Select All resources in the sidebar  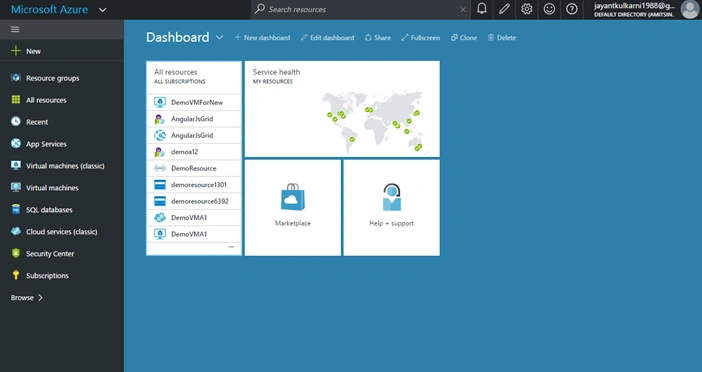(x=62, y=100)
